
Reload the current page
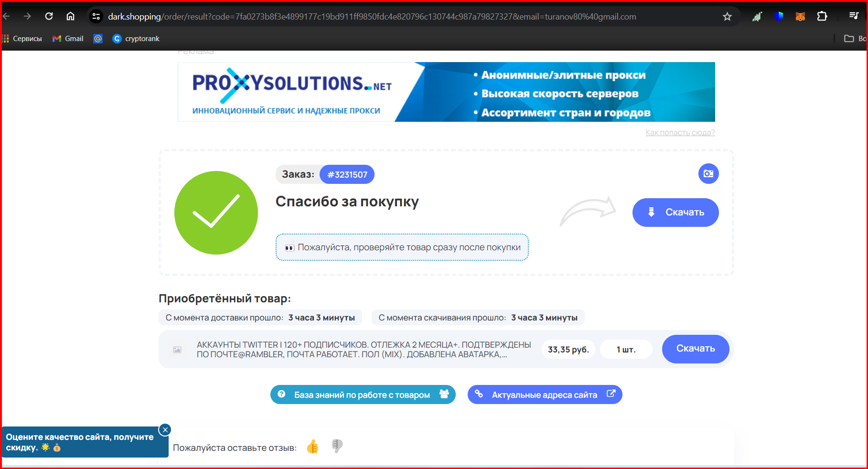click(49, 16)
